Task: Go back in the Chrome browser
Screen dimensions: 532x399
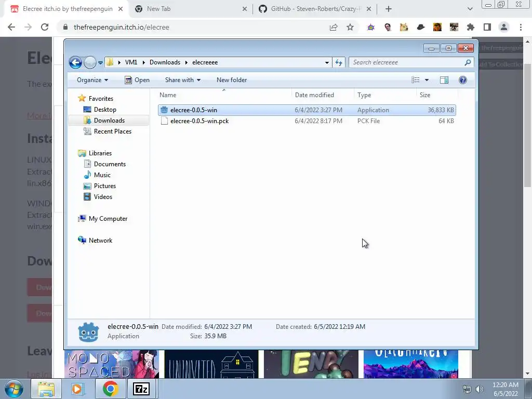Action: point(11,27)
